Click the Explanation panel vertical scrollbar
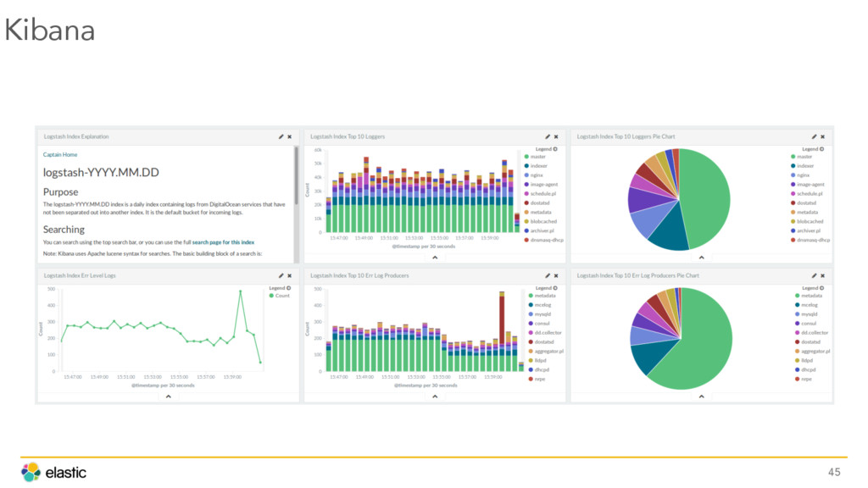This screenshot has height=488, width=868. 296,176
